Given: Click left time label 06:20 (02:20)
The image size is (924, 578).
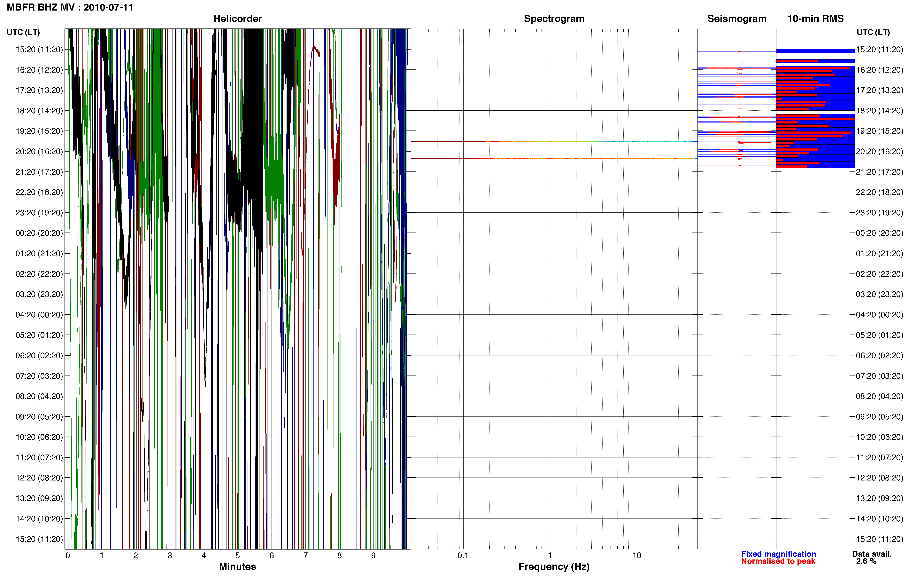Looking at the screenshot, I should coord(39,355).
